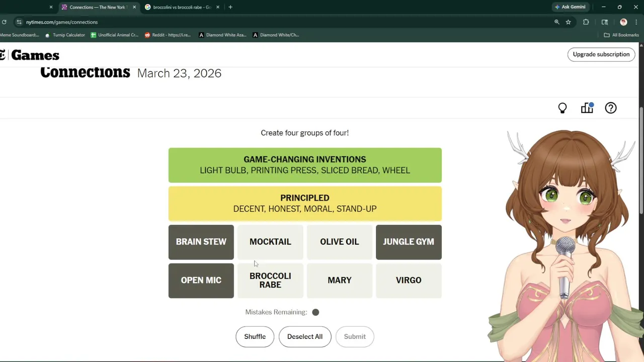
Task: Click the bookmark star icon
Action: pyautogui.click(x=568, y=22)
